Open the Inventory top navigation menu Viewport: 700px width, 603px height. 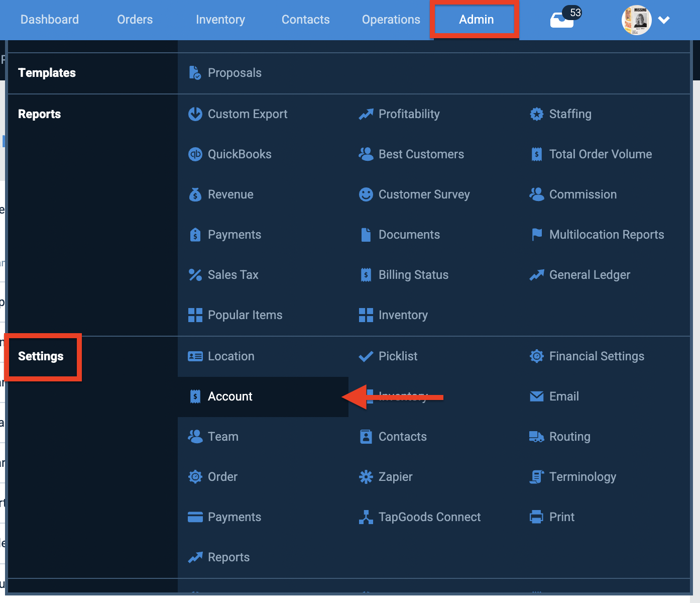(220, 20)
